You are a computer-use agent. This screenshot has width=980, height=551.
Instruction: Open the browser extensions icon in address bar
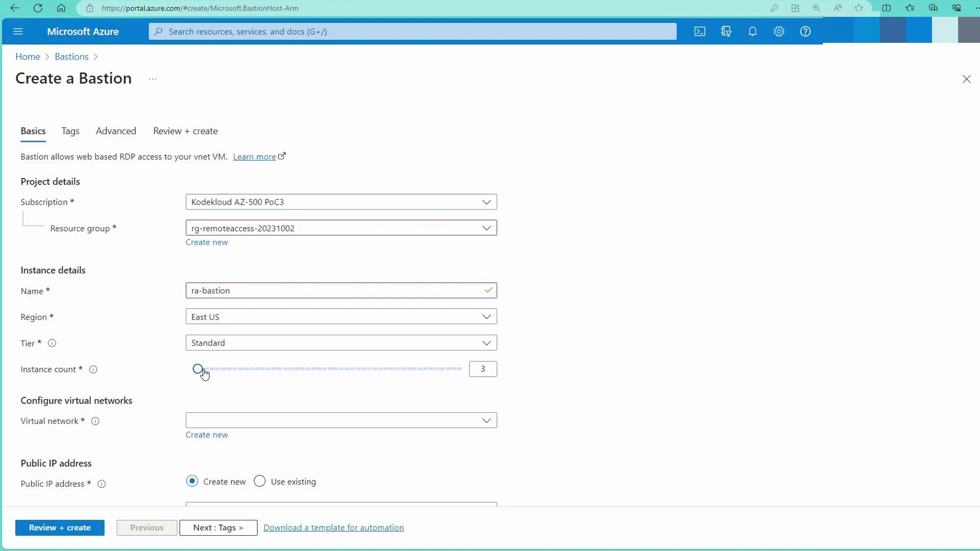795,8
